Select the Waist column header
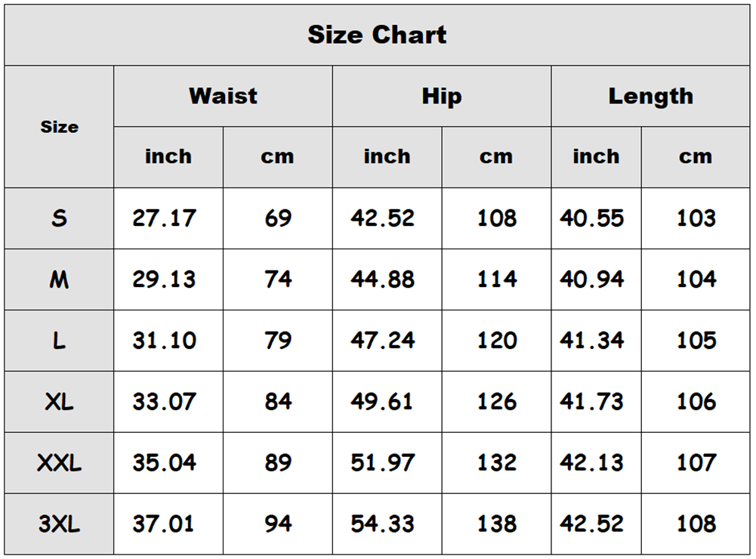The height and width of the screenshot is (559, 756). (223, 96)
